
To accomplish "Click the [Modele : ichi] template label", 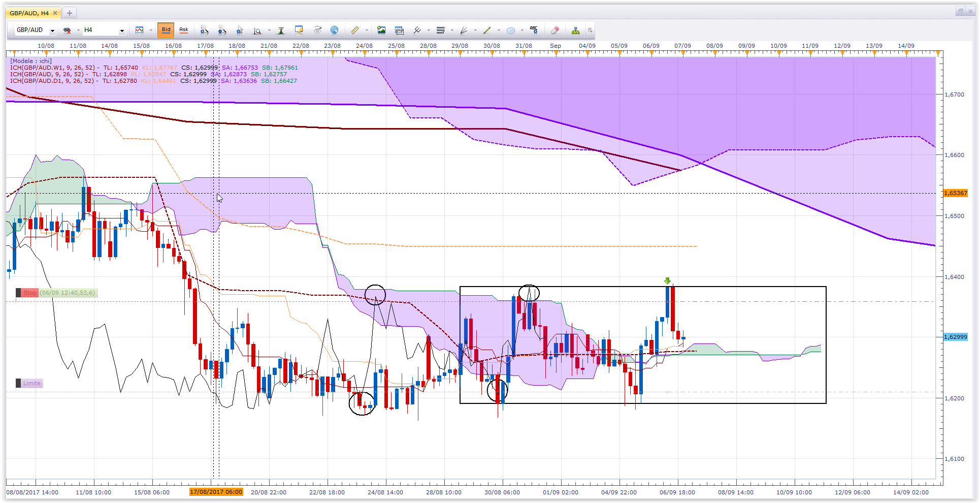I will point(31,61).
